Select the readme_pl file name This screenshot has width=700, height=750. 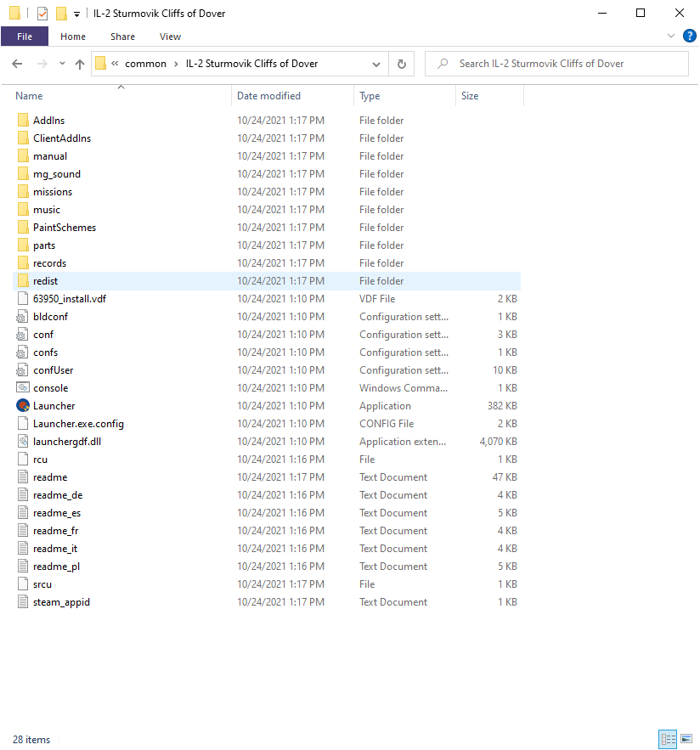coord(56,567)
